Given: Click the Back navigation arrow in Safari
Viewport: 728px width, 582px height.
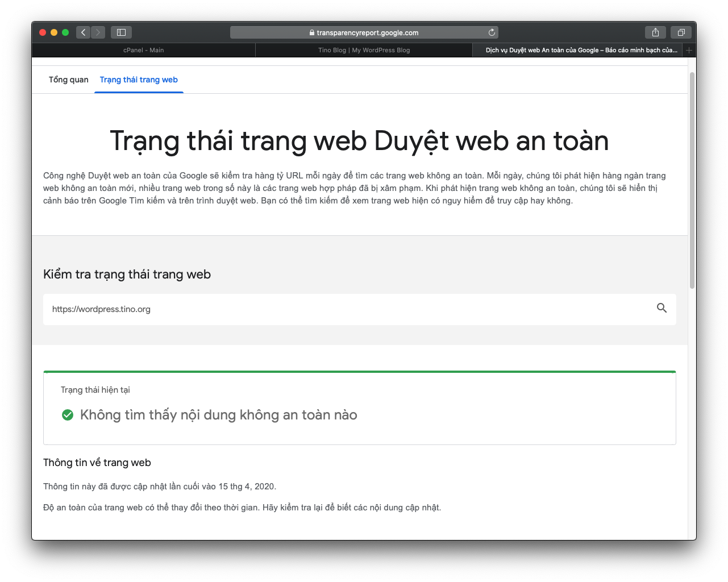Looking at the screenshot, I should point(83,32).
